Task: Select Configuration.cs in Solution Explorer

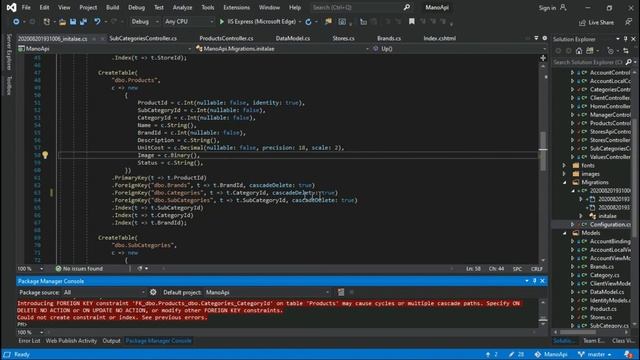Action: 610,224
